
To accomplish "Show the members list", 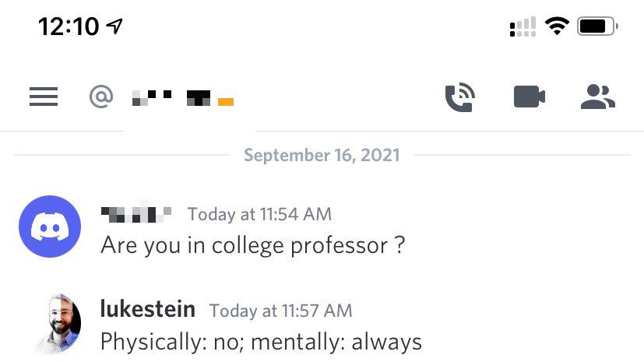I will pyautogui.click(x=597, y=97).
